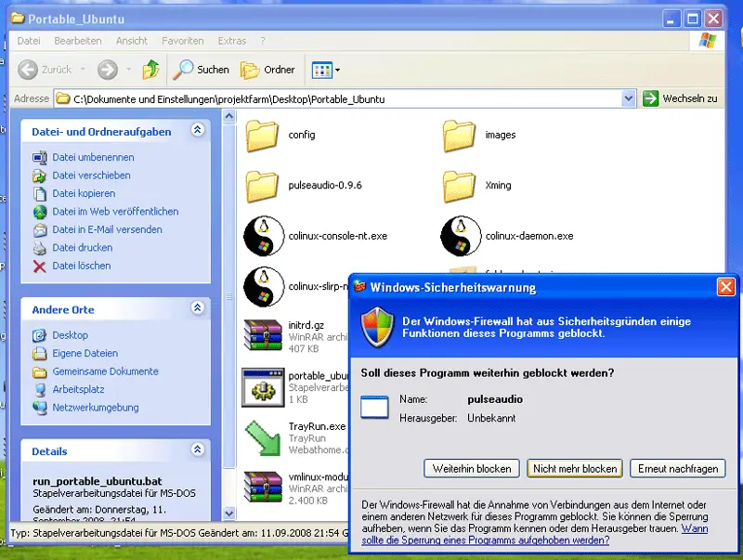The image size is (743, 560).
Task: Open the ? help menu
Action: (263, 41)
